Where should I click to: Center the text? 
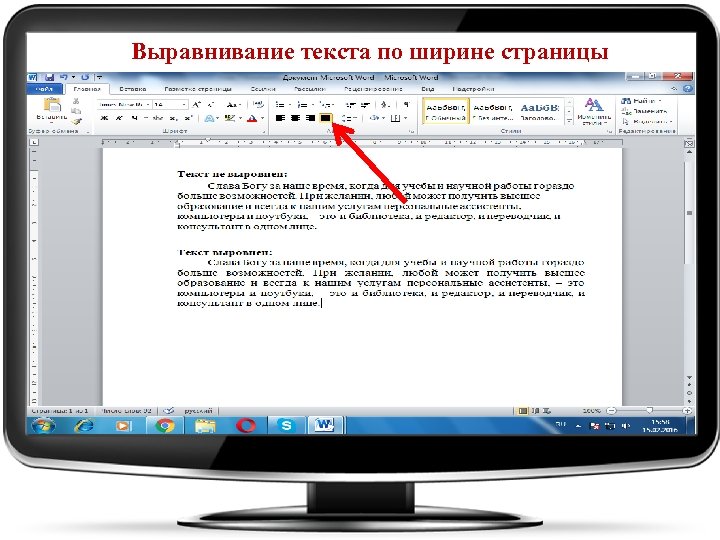(x=295, y=118)
